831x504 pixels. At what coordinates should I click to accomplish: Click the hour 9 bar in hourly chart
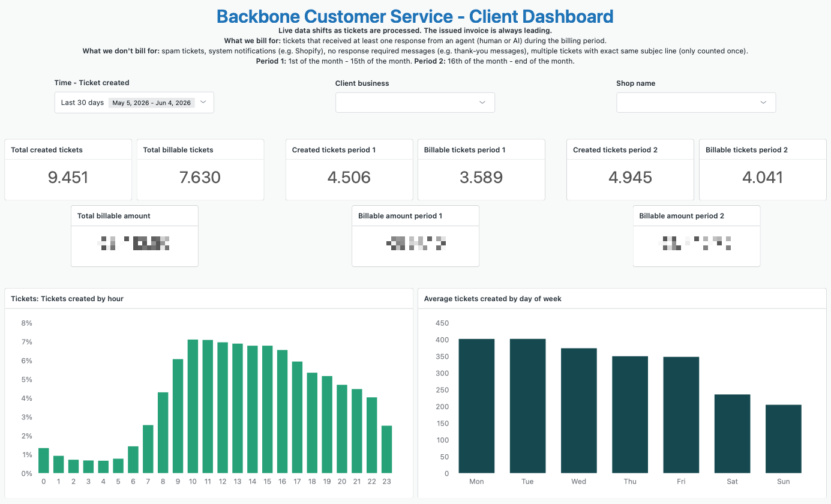[x=178, y=416]
